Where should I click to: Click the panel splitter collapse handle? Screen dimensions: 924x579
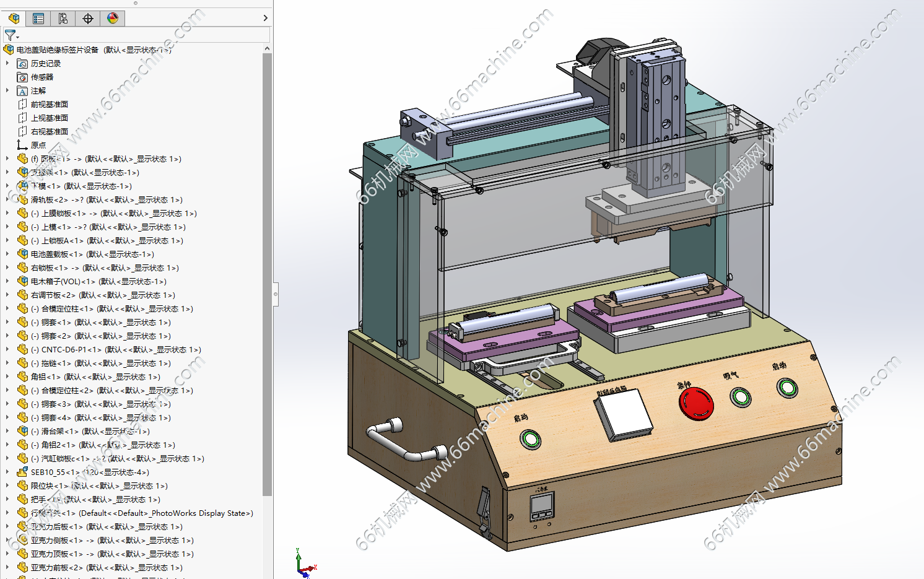pos(276,294)
